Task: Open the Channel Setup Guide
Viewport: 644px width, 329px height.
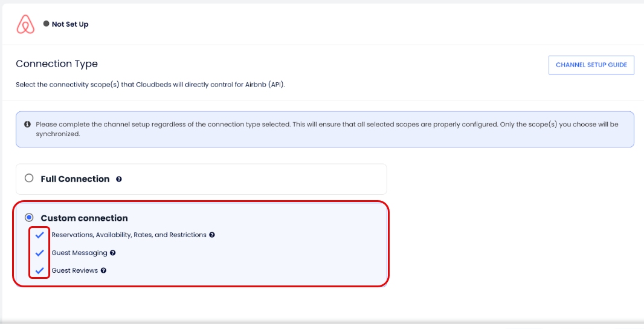Action: [x=591, y=65]
